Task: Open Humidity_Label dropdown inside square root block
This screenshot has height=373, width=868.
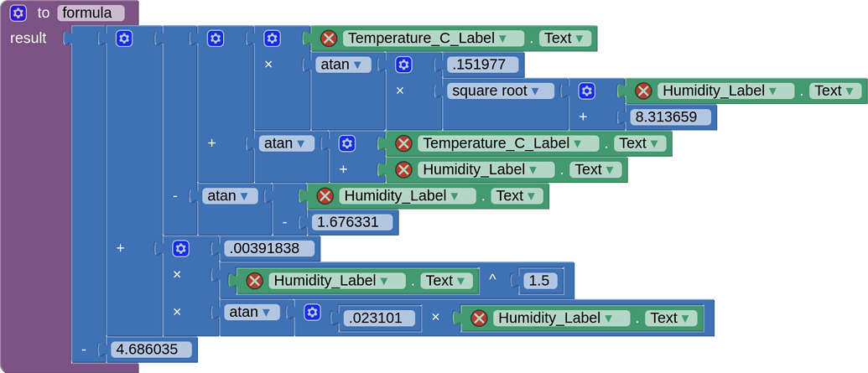Action: 725,91
